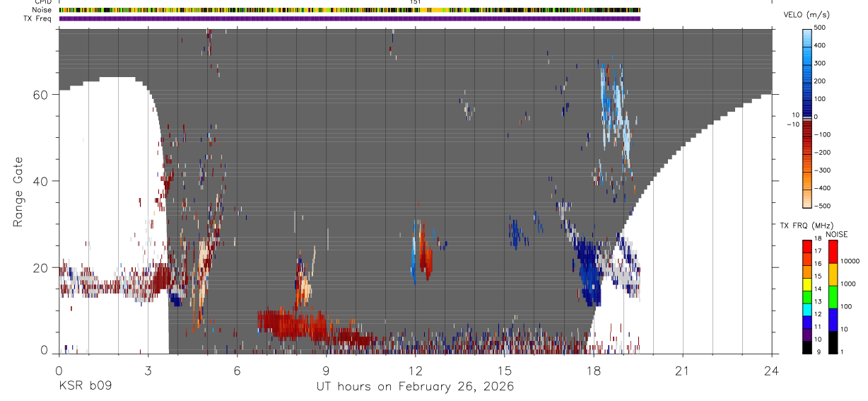This screenshot has height=401, width=868.
Task: Click the x-axis tick label '18'
Action: (594, 370)
